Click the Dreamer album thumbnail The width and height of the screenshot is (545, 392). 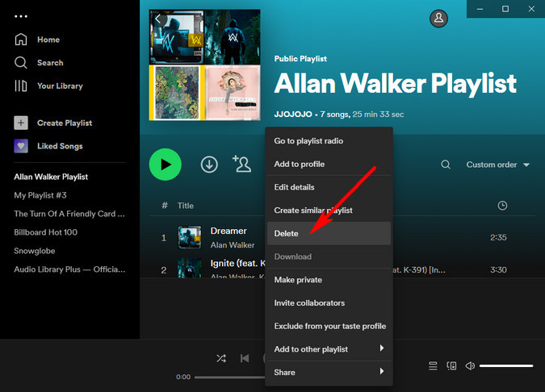pyautogui.click(x=190, y=237)
